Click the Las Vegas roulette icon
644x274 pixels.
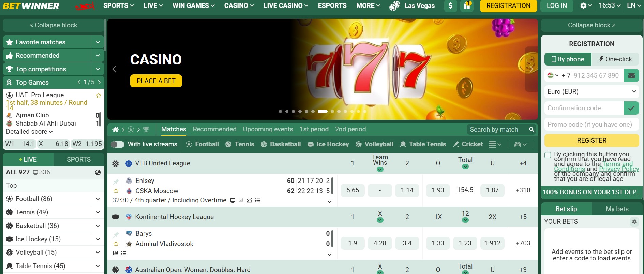pyautogui.click(x=395, y=6)
